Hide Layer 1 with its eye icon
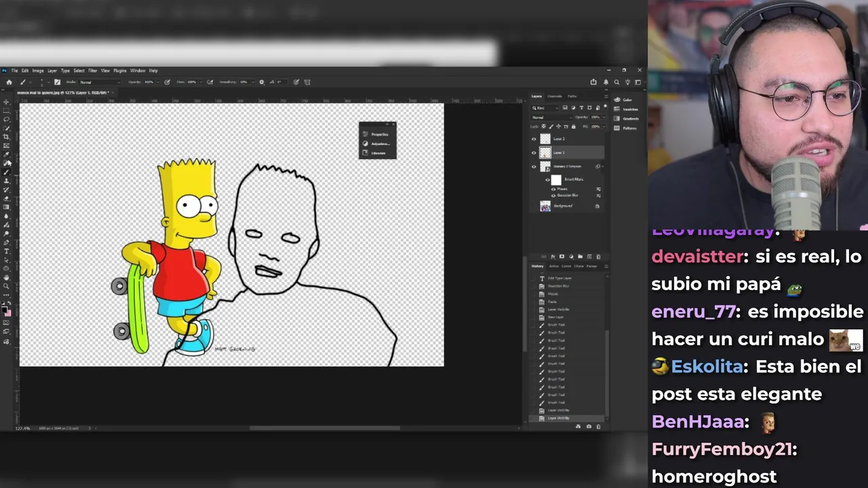Viewport: 868px width, 488px height. pos(534,152)
